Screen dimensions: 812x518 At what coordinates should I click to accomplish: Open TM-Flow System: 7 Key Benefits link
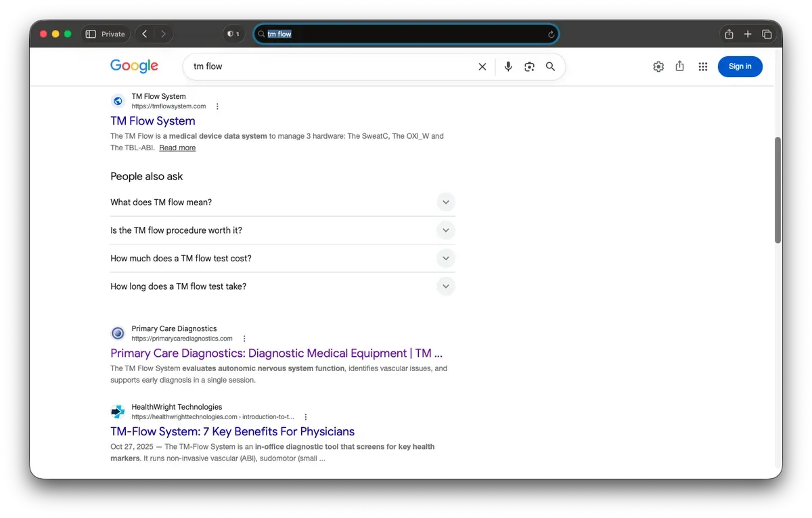pyautogui.click(x=232, y=432)
